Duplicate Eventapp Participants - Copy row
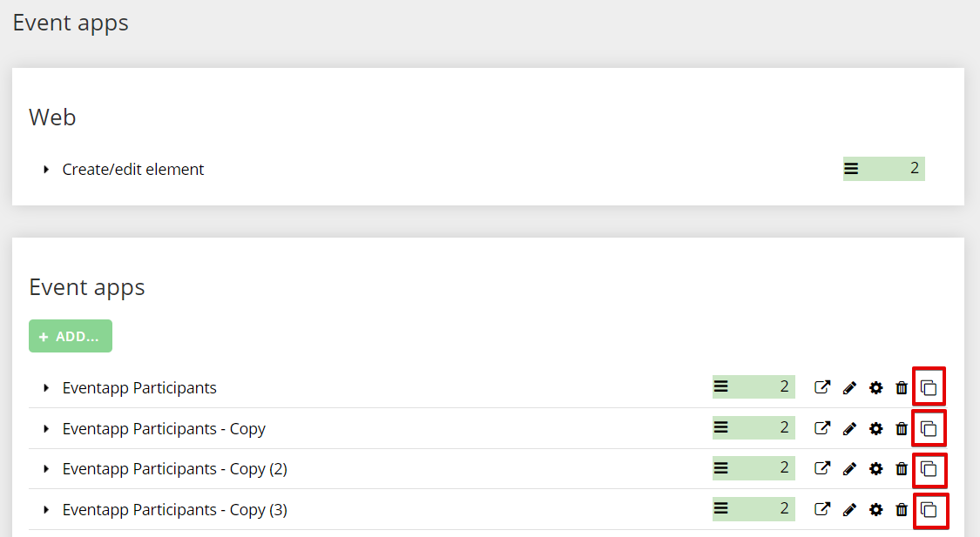The image size is (980, 537). click(x=929, y=428)
